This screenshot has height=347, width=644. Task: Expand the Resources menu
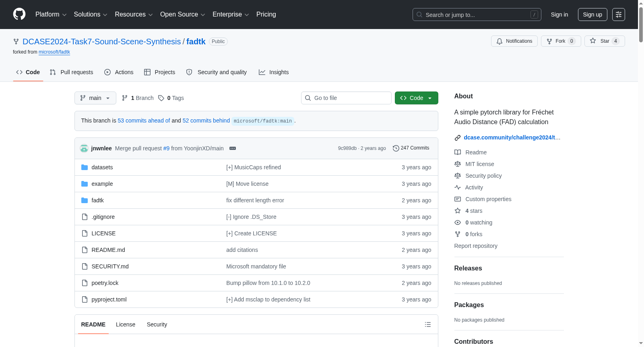[x=134, y=15]
